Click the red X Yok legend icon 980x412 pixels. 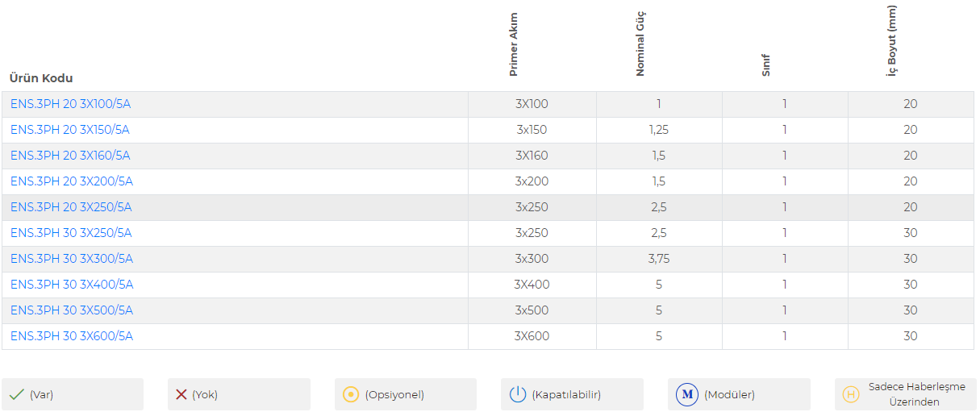tap(181, 394)
